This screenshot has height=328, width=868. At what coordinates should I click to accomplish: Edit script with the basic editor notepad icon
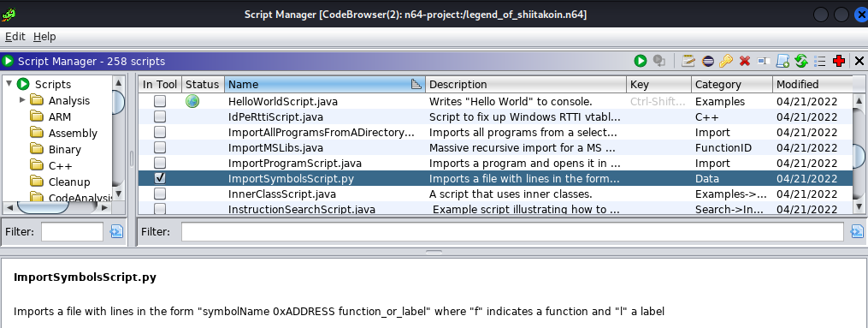pos(688,61)
